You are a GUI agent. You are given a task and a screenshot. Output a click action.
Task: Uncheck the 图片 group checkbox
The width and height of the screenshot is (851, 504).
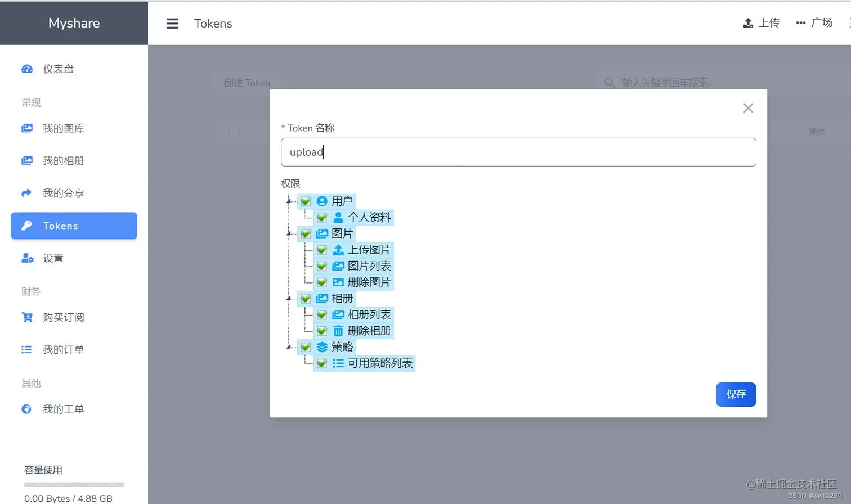pos(306,233)
